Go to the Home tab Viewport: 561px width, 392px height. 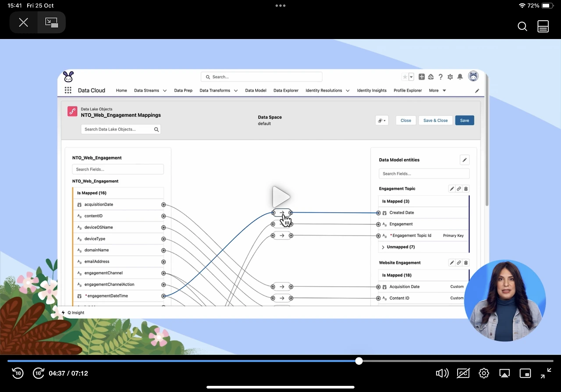pyautogui.click(x=121, y=90)
